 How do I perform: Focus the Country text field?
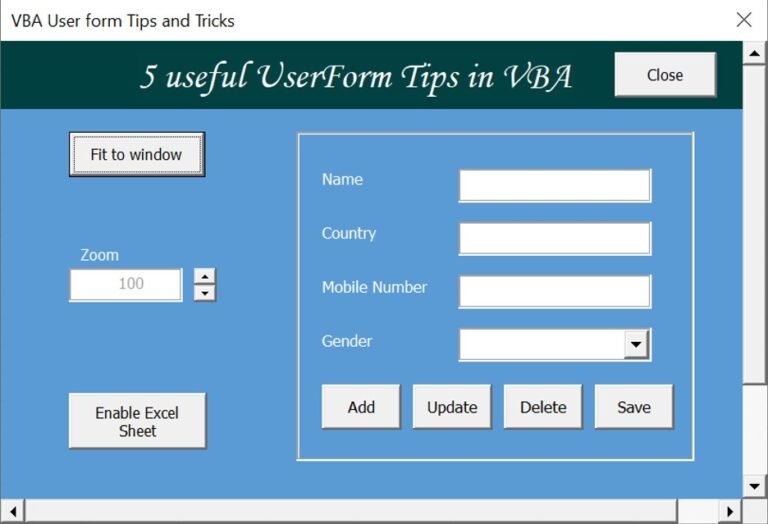555,238
